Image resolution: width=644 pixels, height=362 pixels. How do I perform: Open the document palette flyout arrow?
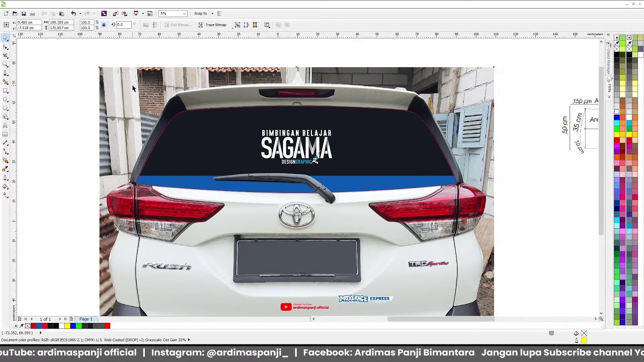[16, 326]
